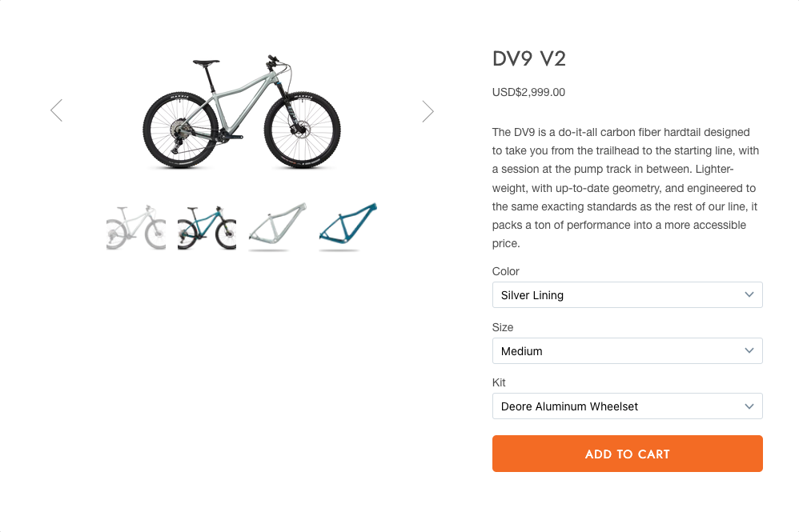This screenshot has height=532, width=799.
Task: Expand the Deore Aluminum Wheelset kit dropdown
Action: (616, 406)
